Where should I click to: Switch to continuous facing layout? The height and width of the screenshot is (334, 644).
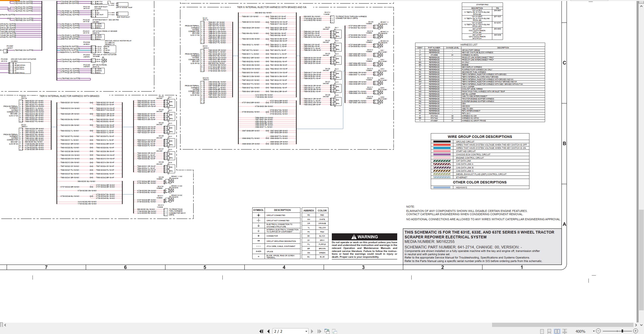tap(565, 331)
